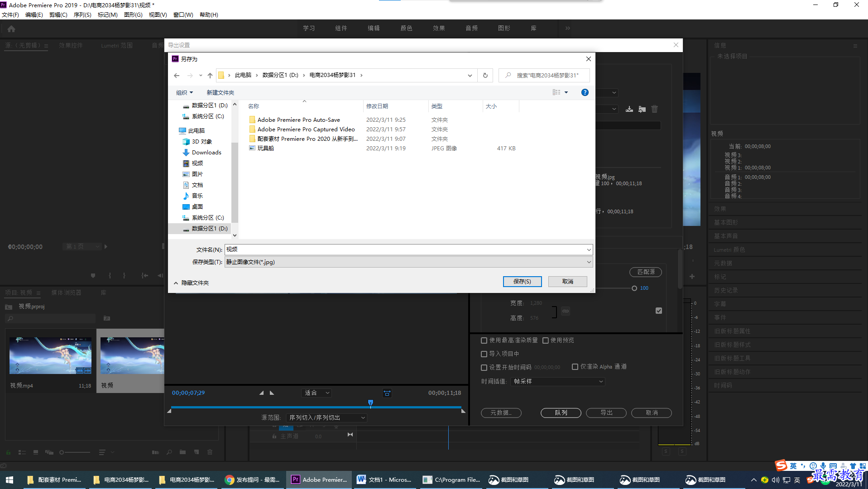Set the in point triangle marker
Image resolution: width=868 pixels, height=489 pixels.
261,393
